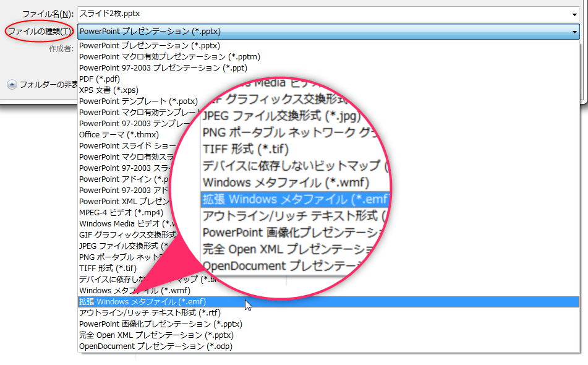Select GIF グラフィックス交換形式 file type
The image size is (588, 365).
tap(127, 235)
